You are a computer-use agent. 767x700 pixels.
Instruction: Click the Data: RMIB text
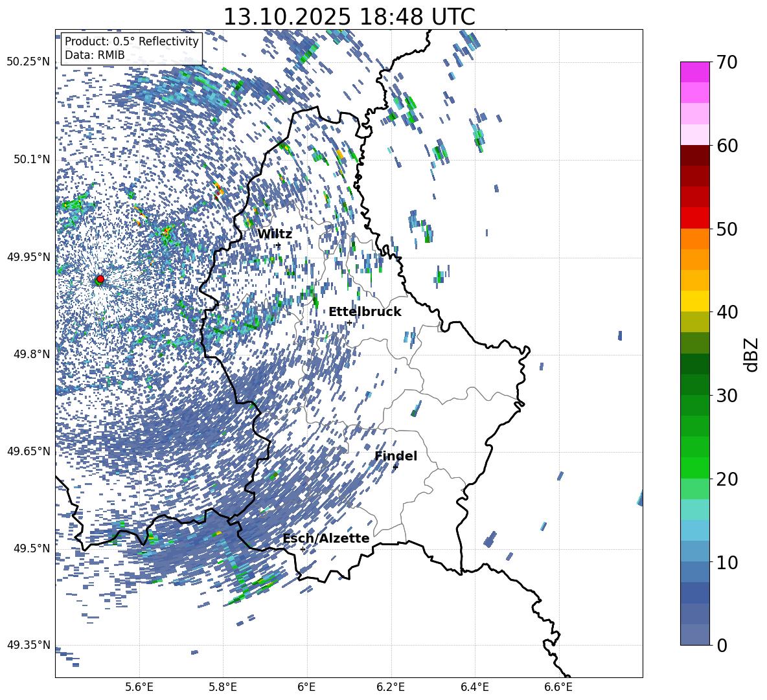(95, 55)
